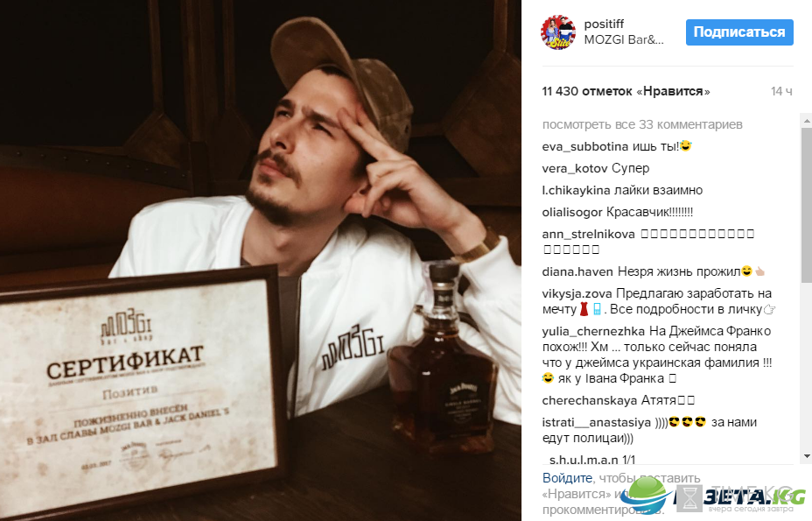Click the Войдите login link
This screenshot has height=521, width=812.
point(567,478)
